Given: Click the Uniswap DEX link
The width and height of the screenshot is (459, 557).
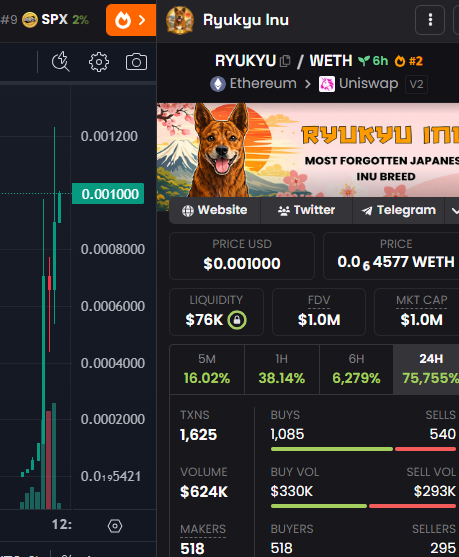Looking at the screenshot, I should pyautogui.click(x=358, y=84).
